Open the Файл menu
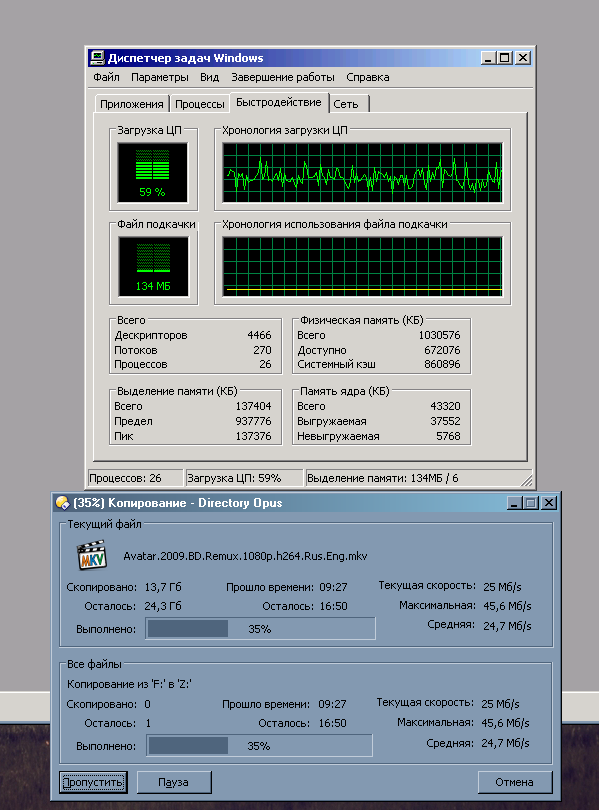Viewport: 599px width, 810px height. pyautogui.click(x=106, y=77)
